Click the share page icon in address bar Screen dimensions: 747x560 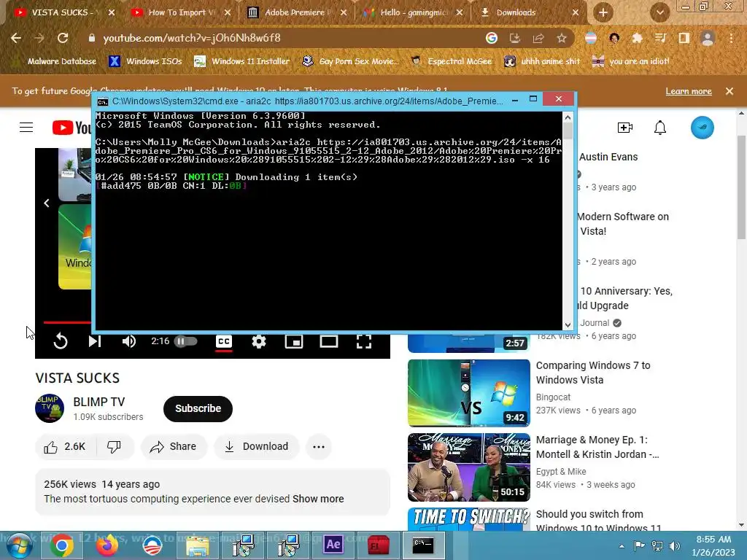coord(538,38)
